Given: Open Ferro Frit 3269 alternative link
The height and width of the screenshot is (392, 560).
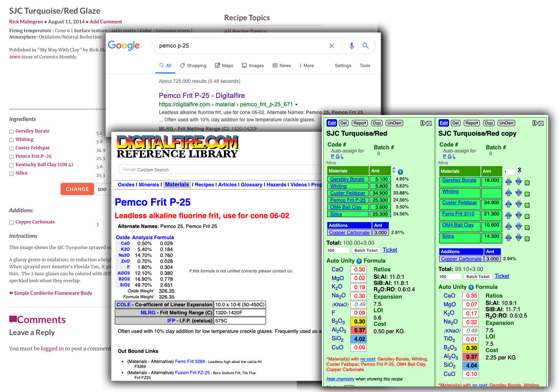Looking at the screenshot, I should click(x=190, y=361).
